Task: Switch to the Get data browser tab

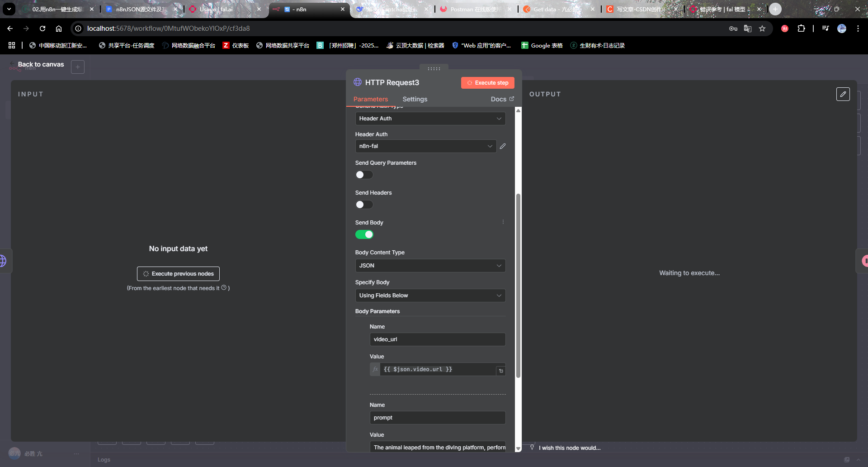Action: click(559, 9)
